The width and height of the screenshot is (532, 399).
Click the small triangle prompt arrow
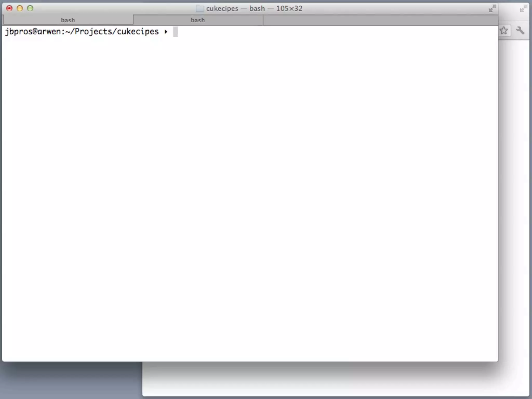[166, 32]
